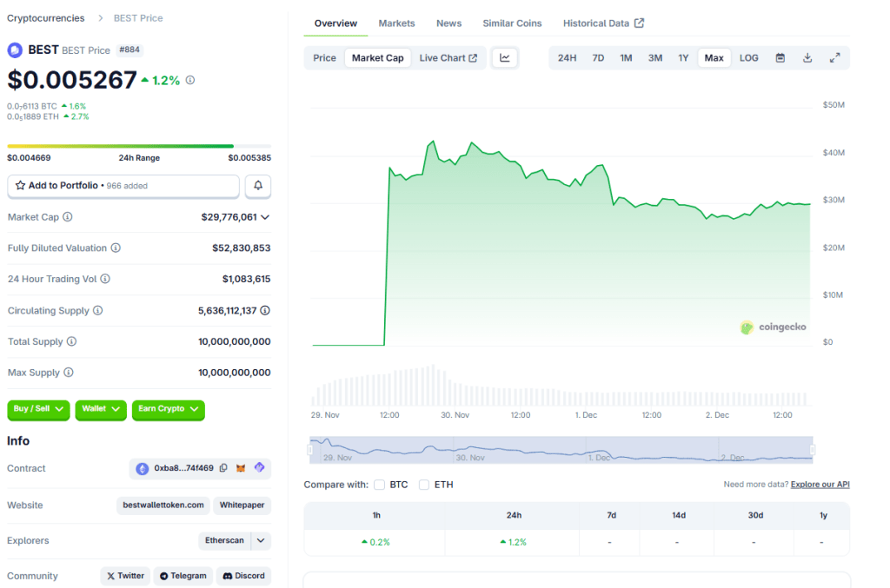Open the Historical Data tab

click(603, 23)
